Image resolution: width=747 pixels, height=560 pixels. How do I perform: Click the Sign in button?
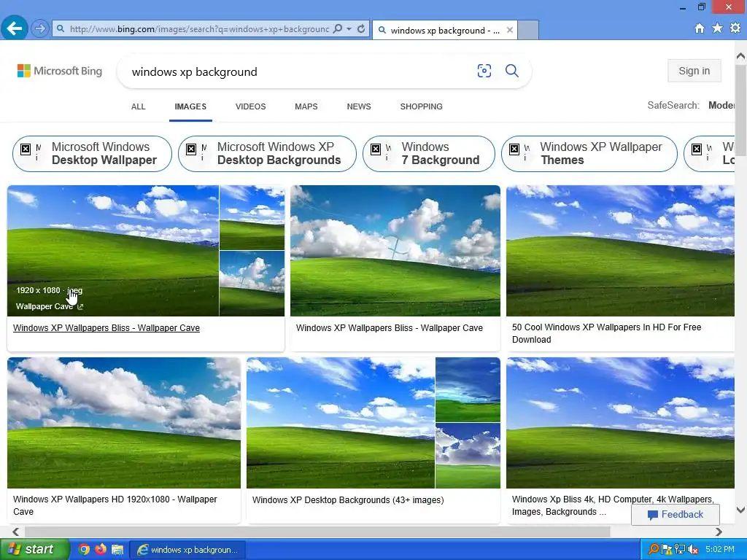694,71
